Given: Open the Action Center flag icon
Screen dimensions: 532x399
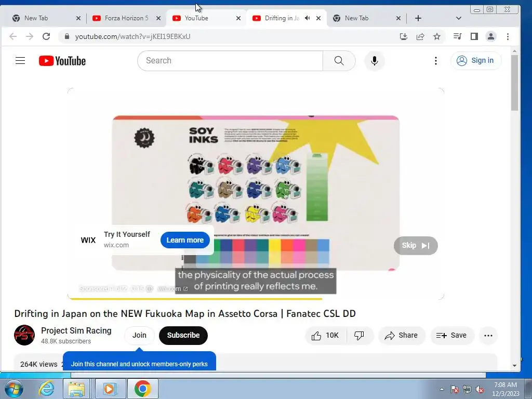Looking at the screenshot, I should pos(454,390).
